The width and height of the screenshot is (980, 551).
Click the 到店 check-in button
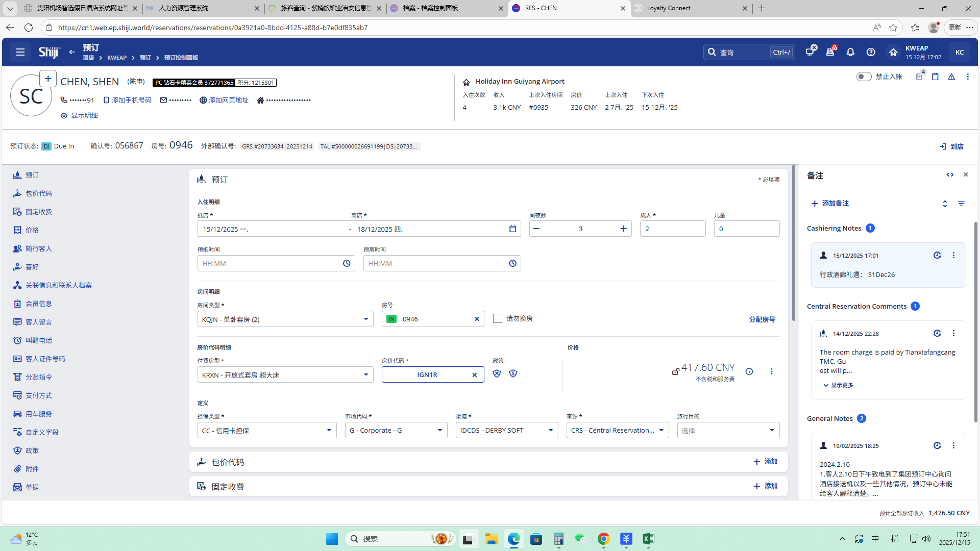pos(951,146)
